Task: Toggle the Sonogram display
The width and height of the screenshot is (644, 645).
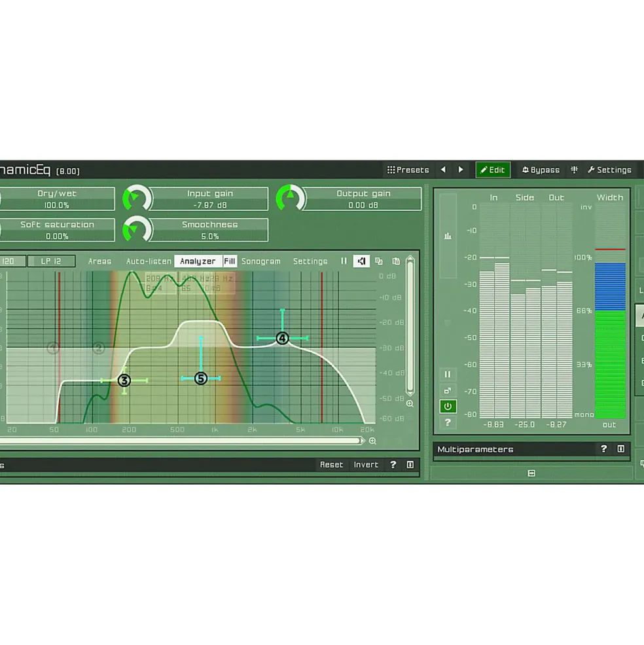Action: 260,261
